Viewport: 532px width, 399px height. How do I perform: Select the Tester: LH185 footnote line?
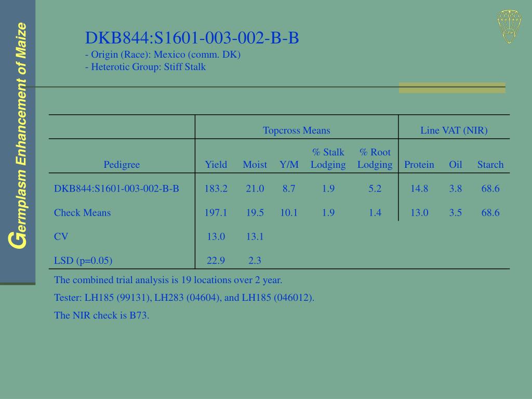tap(184, 298)
